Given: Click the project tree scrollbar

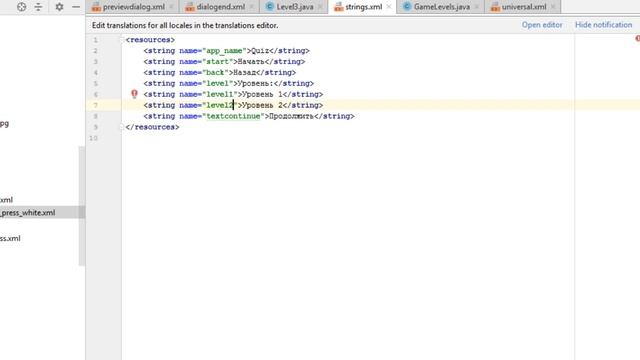Looking at the screenshot, I should (x=82, y=206).
